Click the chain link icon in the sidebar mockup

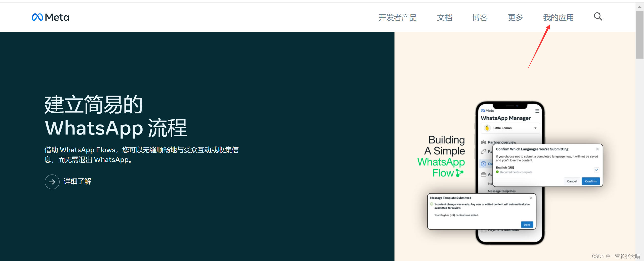[484, 151]
